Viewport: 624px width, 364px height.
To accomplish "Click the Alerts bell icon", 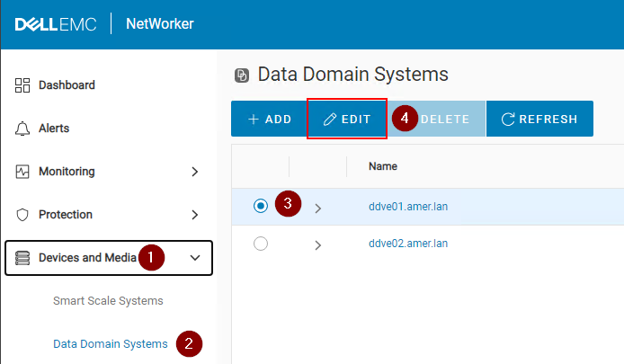I will pyautogui.click(x=22, y=129).
